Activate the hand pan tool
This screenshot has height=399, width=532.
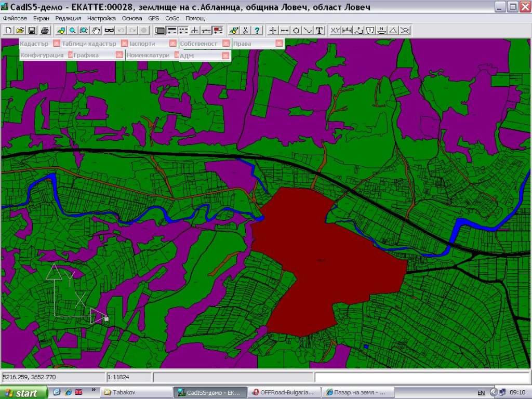(96, 30)
